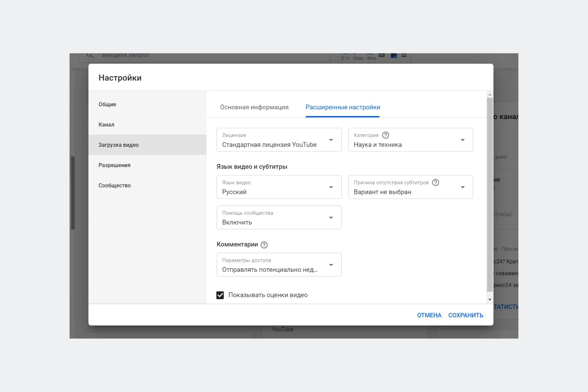Open the Общие settings section
The width and height of the screenshot is (588, 392).
pos(147,104)
